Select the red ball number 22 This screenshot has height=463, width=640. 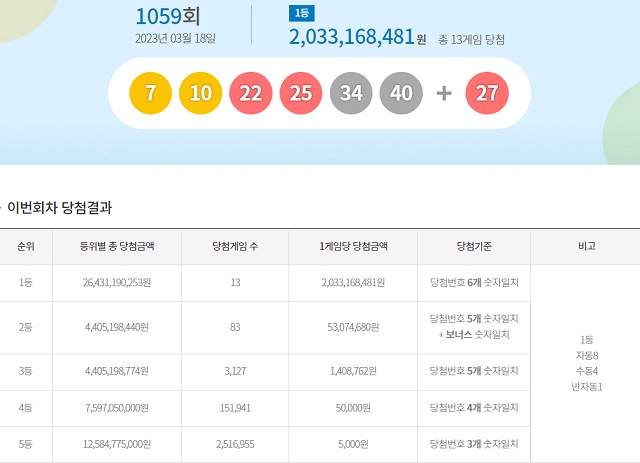point(251,93)
